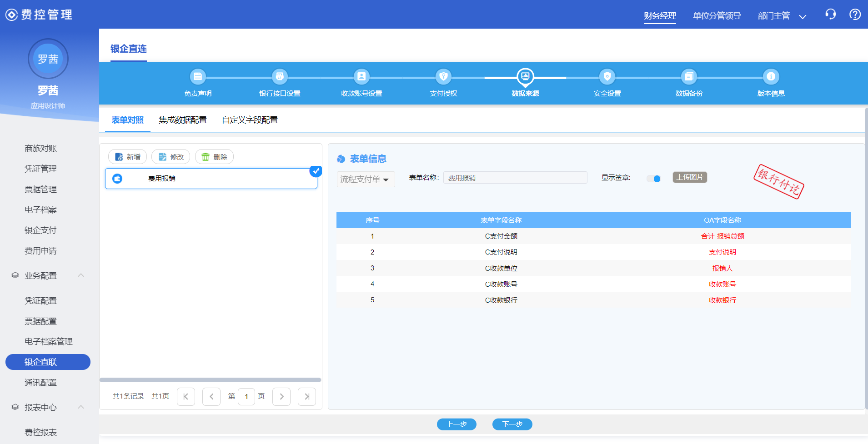This screenshot has width=868, height=444.
Task: Open the help question mark icon
Action: [x=855, y=15]
